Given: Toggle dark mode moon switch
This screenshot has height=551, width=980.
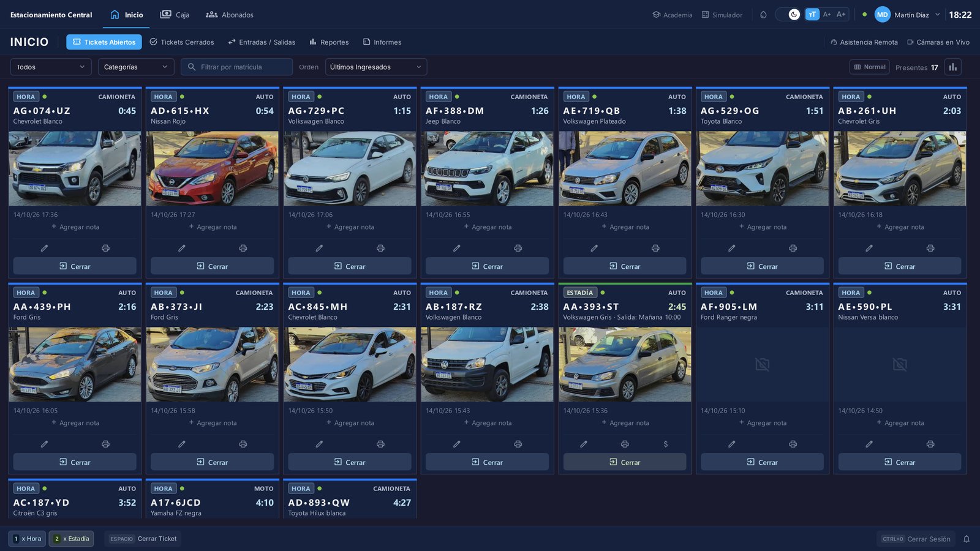Looking at the screenshot, I should pyautogui.click(x=788, y=15).
